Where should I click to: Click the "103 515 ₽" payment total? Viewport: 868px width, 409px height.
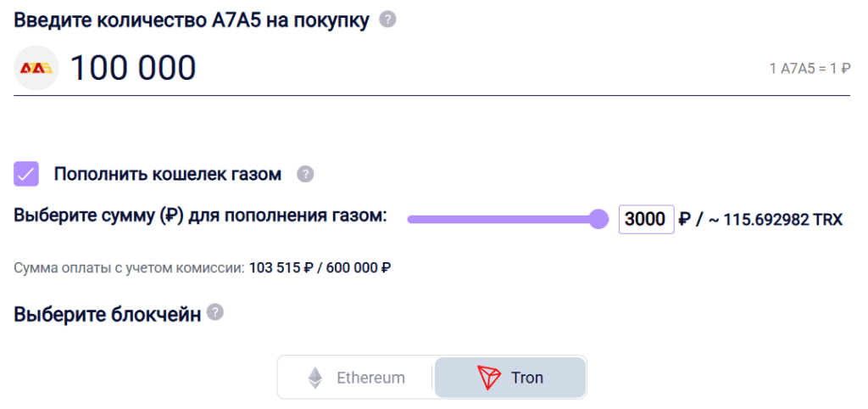pos(281,268)
